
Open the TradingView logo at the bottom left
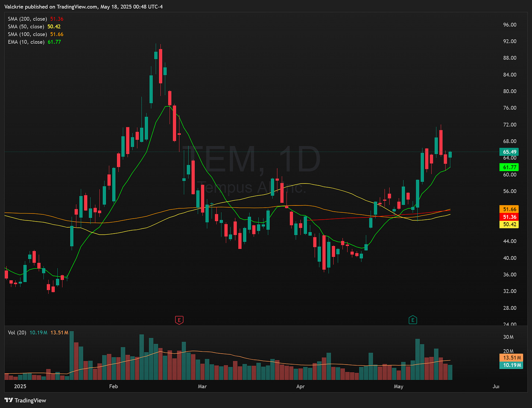pos(25,400)
